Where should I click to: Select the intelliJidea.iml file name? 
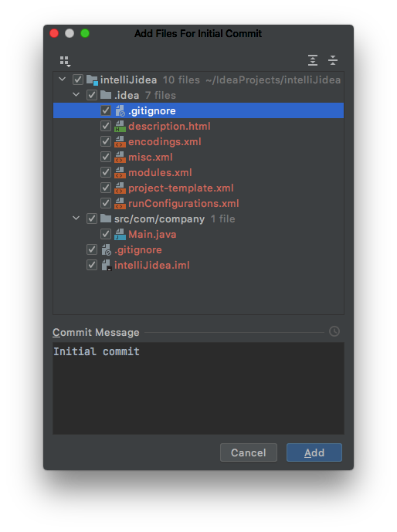(151, 265)
